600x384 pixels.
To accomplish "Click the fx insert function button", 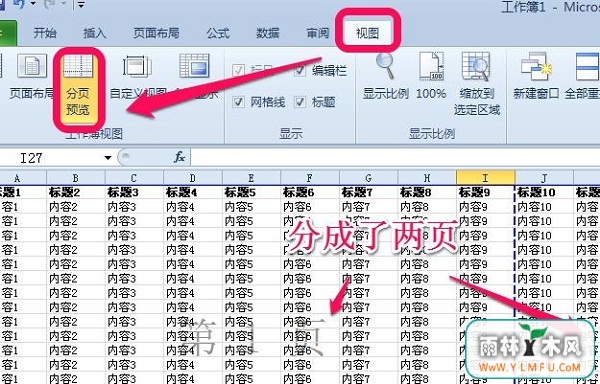I will [x=179, y=157].
